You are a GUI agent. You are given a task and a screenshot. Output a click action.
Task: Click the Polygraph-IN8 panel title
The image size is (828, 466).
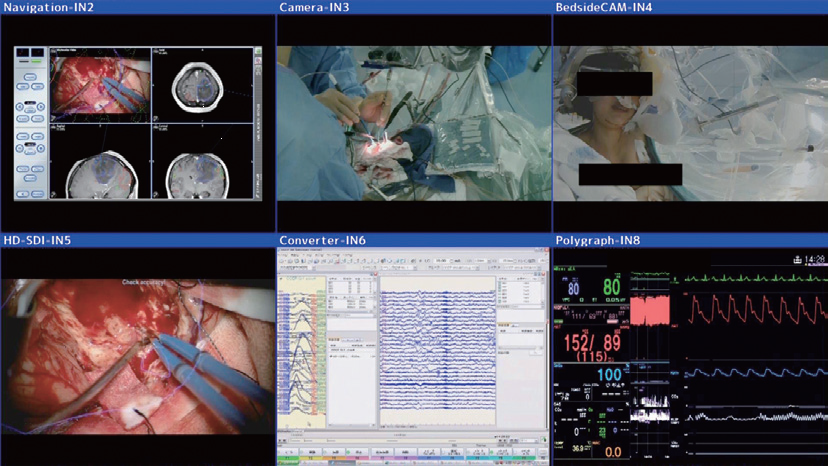pyautogui.click(x=597, y=240)
